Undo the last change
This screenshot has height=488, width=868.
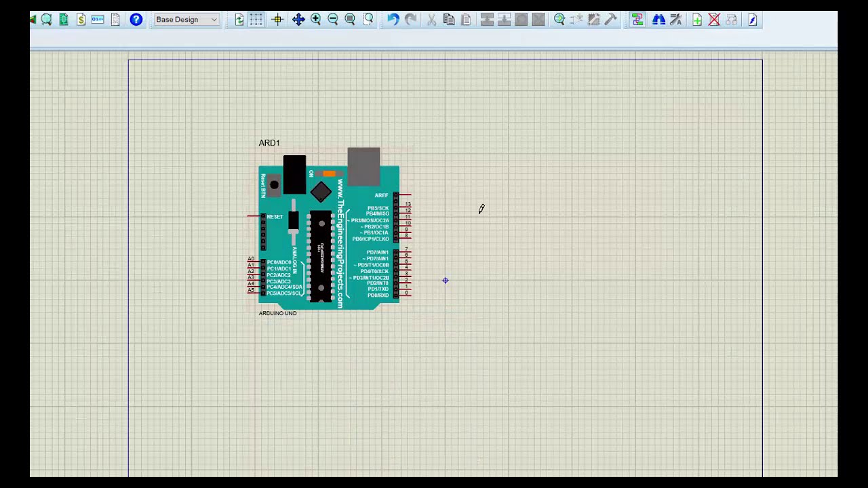(393, 20)
